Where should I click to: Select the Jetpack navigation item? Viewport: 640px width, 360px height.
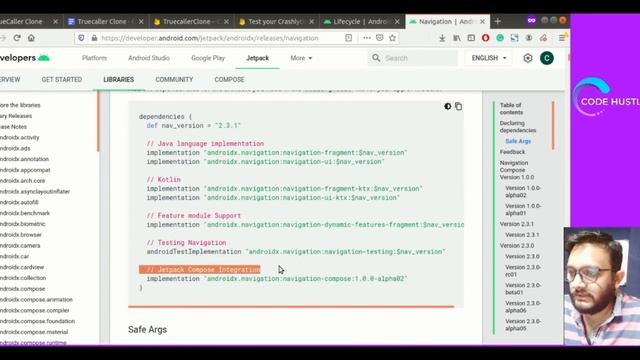(258, 58)
